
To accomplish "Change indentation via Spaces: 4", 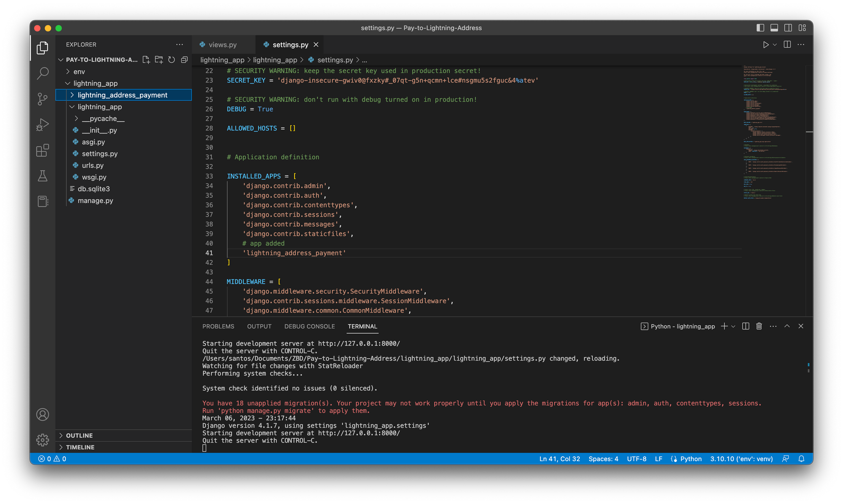I will [604, 459].
